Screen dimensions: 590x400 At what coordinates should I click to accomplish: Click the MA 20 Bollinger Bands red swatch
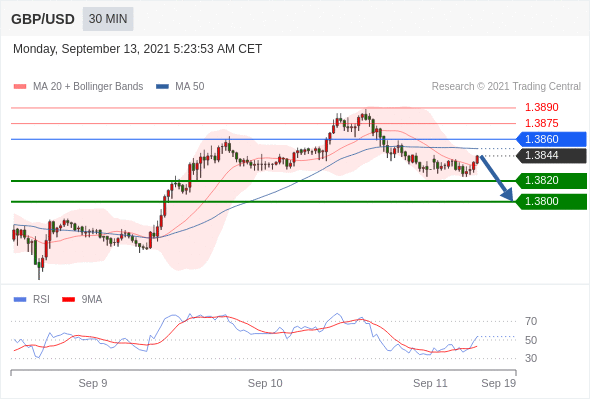click(x=20, y=87)
